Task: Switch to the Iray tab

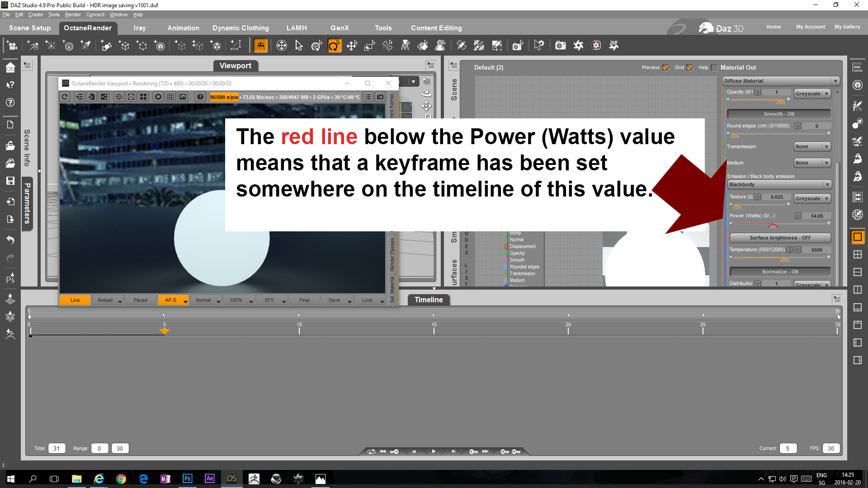Action: [139, 28]
